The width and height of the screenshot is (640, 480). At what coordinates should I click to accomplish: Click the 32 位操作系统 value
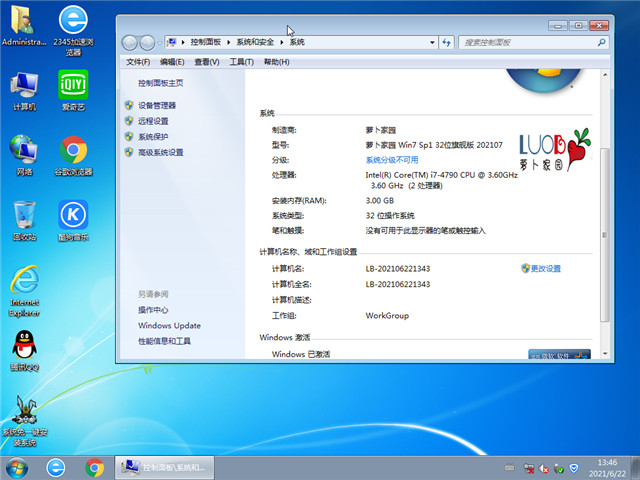click(390, 216)
